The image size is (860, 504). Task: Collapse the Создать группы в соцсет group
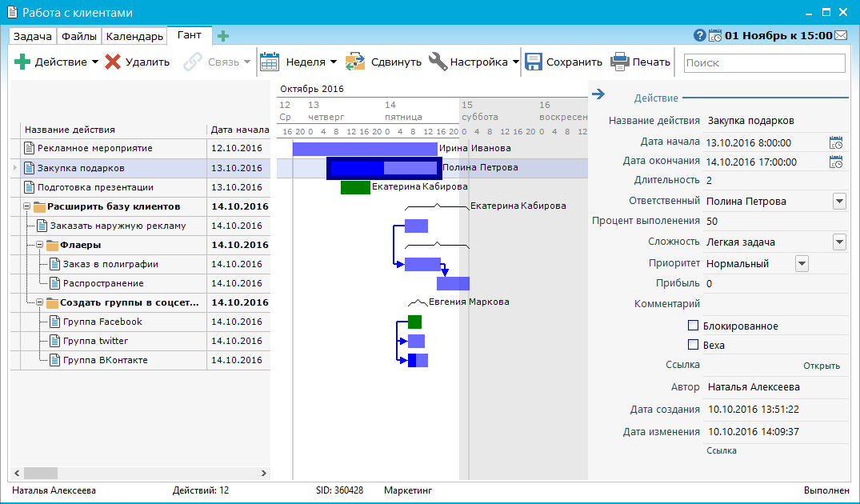click(x=39, y=302)
